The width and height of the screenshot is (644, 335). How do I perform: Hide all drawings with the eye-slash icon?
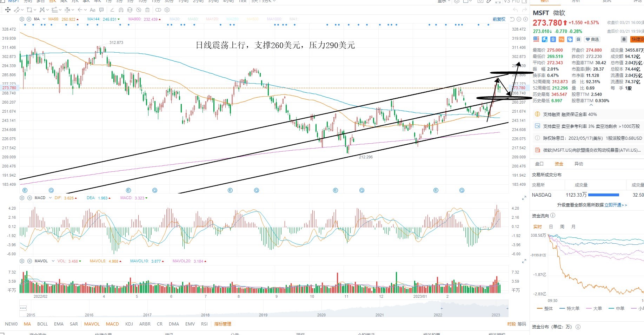(139, 10)
